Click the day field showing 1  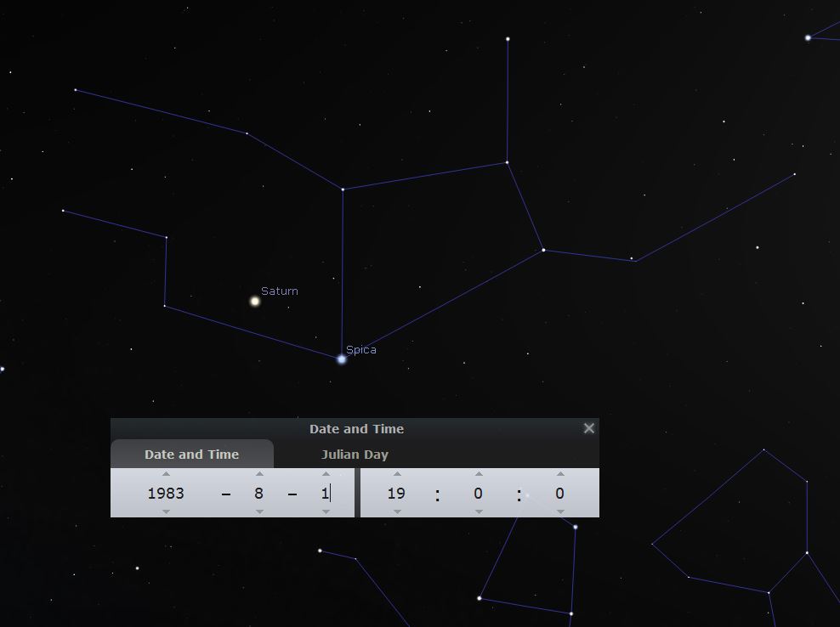tap(326, 493)
